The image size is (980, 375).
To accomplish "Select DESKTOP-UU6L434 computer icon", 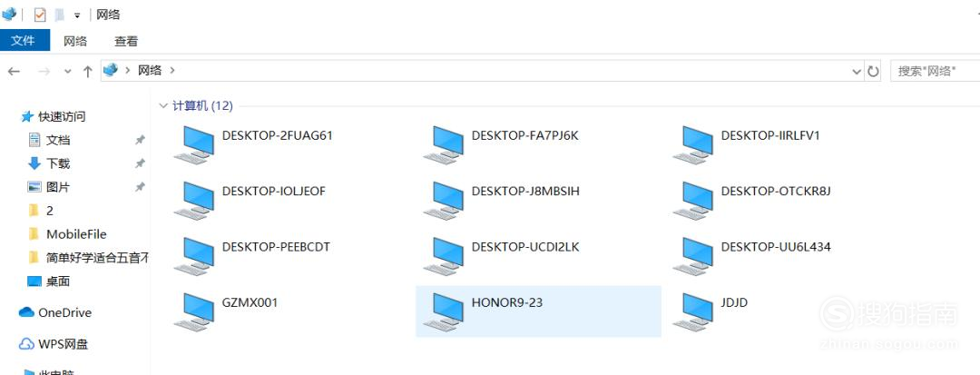I will click(693, 256).
